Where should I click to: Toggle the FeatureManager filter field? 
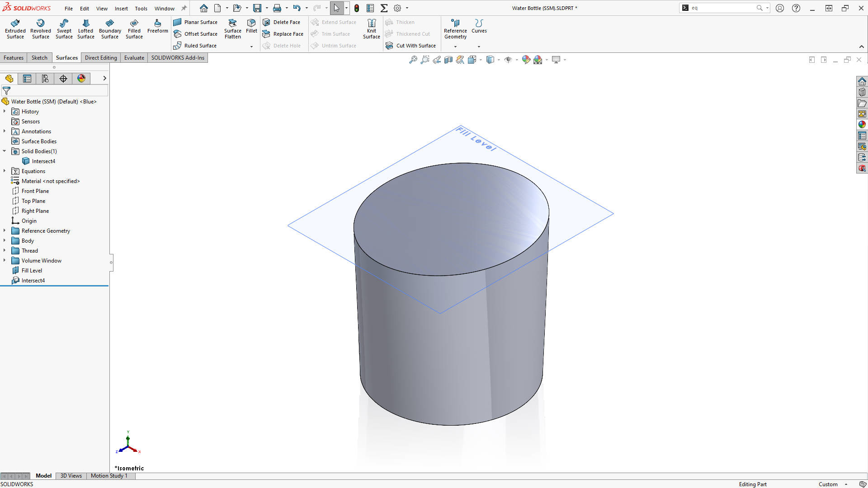[7, 91]
